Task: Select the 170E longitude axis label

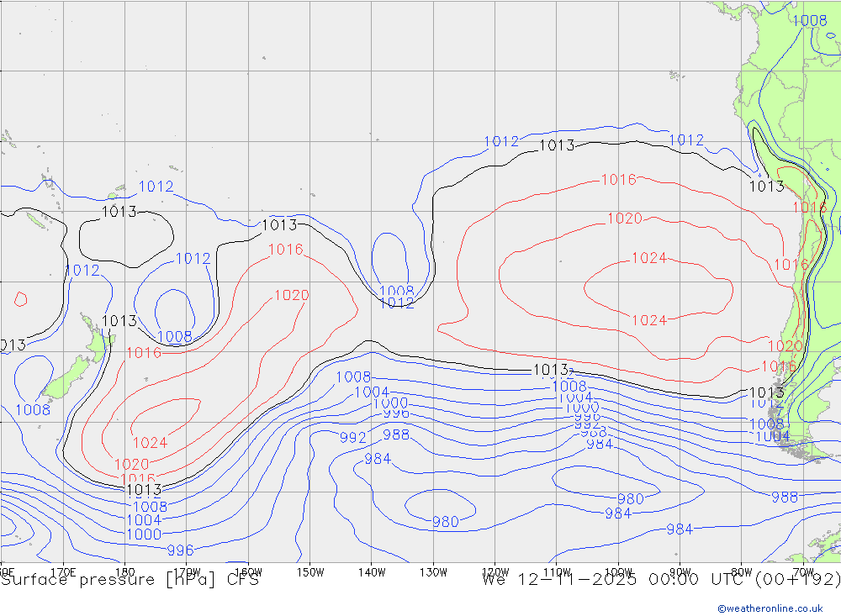Action: [64, 571]
